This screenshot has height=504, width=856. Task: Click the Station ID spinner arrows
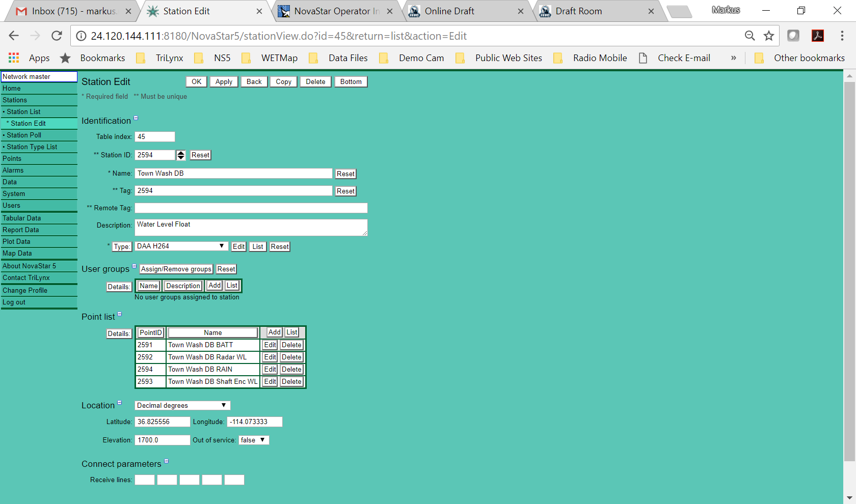click(181, 155)
